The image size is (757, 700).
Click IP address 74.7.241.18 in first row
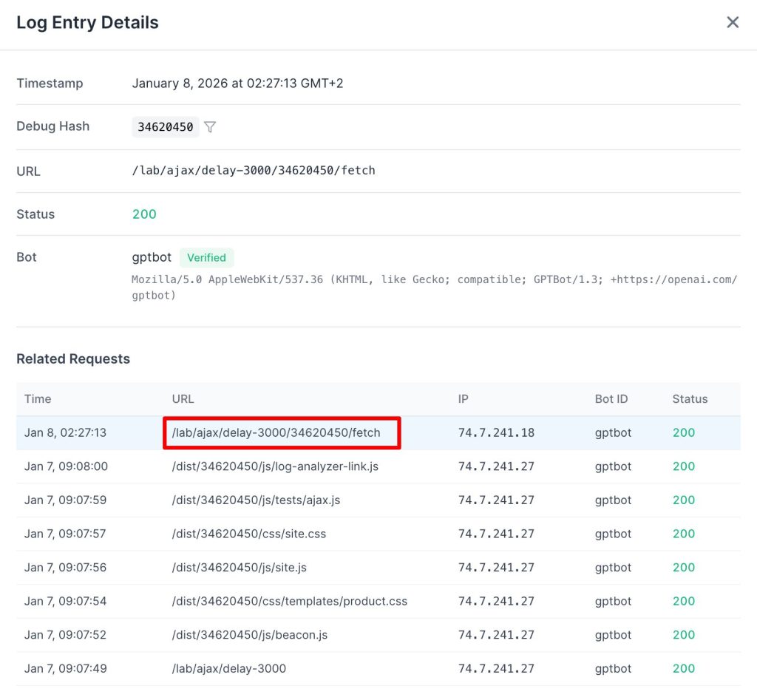pyautogui.click(x=496, y=432)
